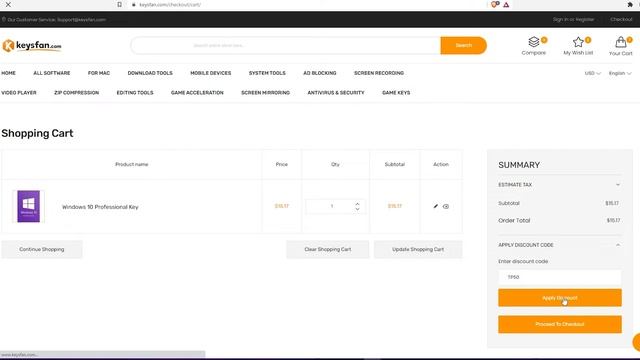Click Proceed To Checkout button
This screenshot has height=360, width=640.
pos(560,324)
